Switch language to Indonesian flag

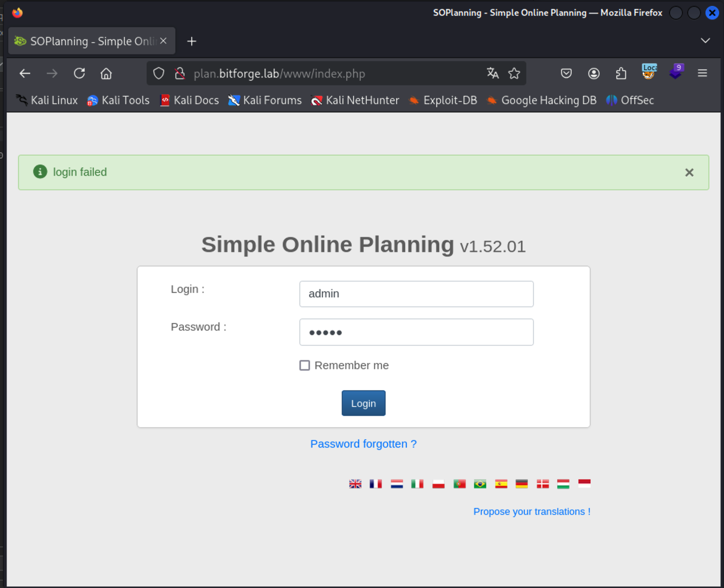click(584, 484)
